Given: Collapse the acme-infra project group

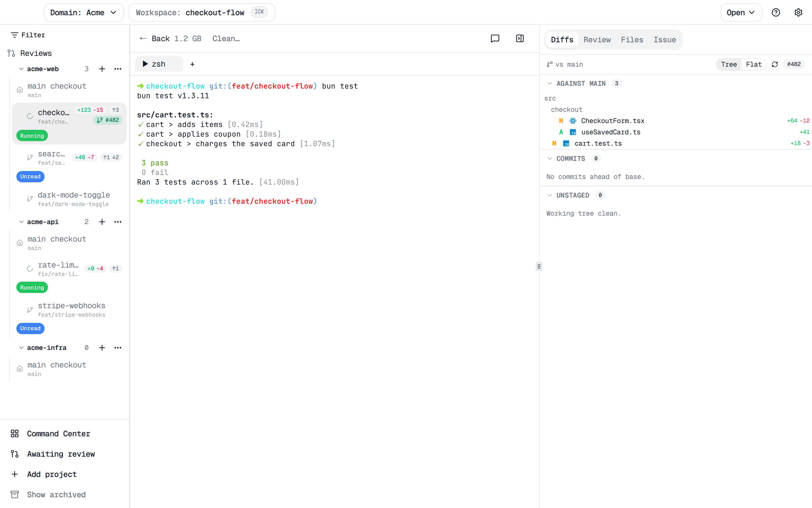Looking at the screenshot, I should point(21,348).
